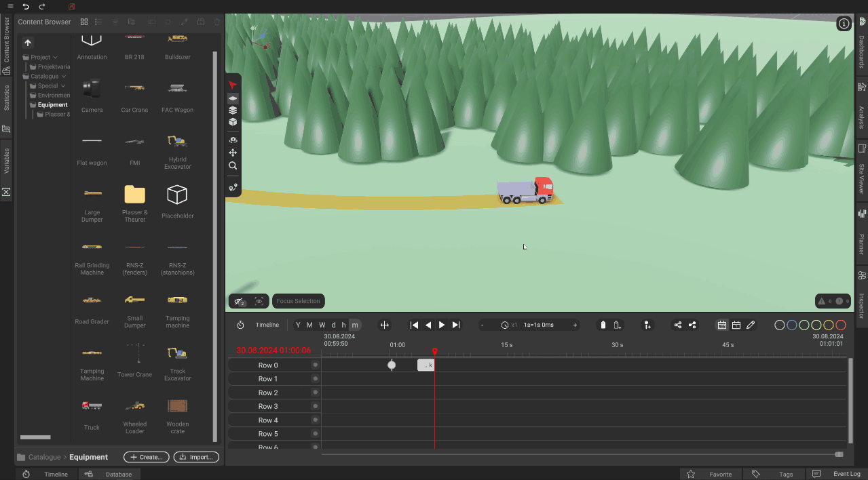Screen dimensions: 868x480
Task: Open the Favorite panel
Action: [x=711, y=474]
